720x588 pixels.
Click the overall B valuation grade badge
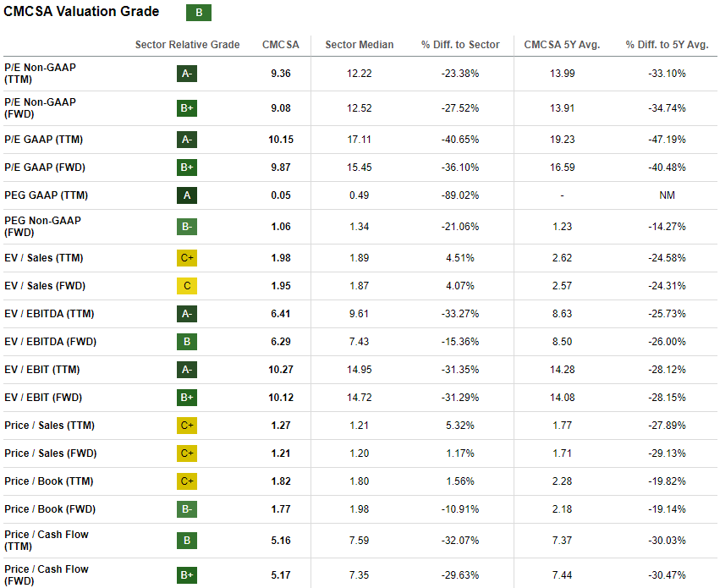(199, 13)
